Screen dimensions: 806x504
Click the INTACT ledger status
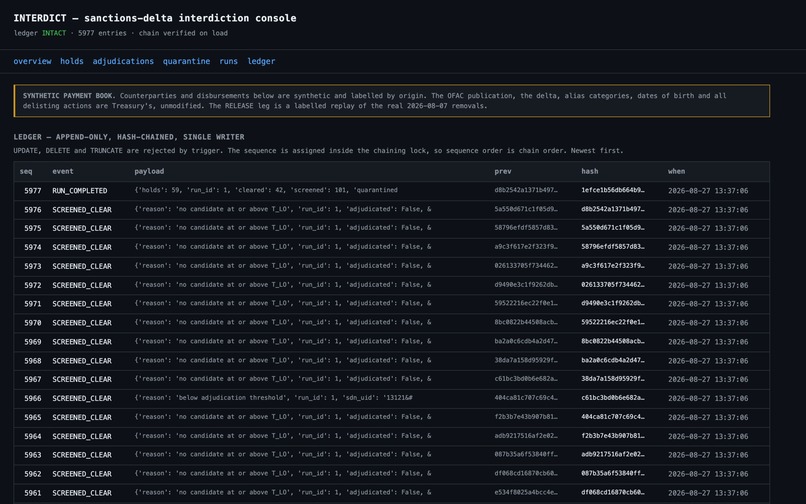pyautogui.click(x=54, y=33)
